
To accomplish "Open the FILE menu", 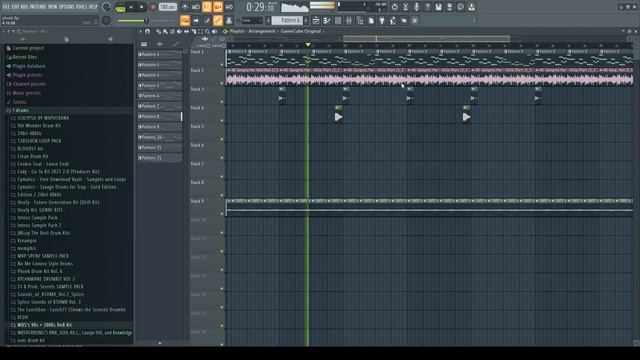I will point(6,7).
